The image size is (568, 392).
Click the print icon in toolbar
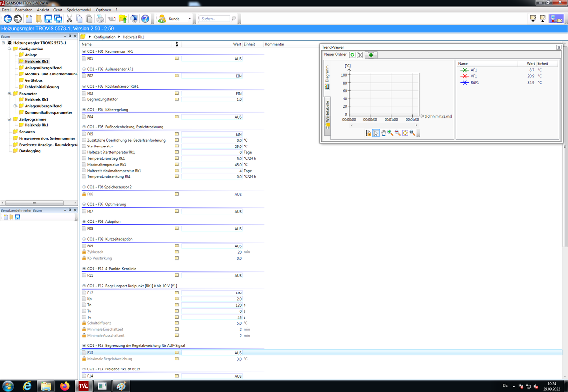click(x=101, y=19)
